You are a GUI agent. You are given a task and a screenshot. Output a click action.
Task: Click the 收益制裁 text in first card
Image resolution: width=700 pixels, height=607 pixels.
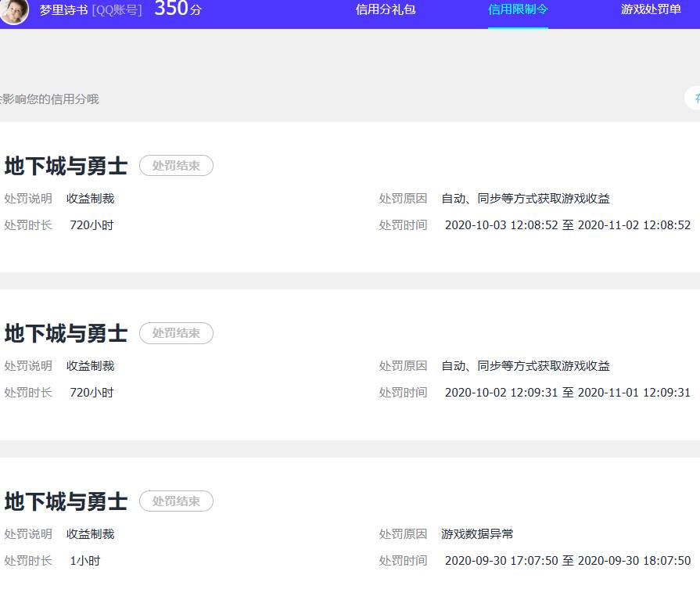[x=89, y=199]
